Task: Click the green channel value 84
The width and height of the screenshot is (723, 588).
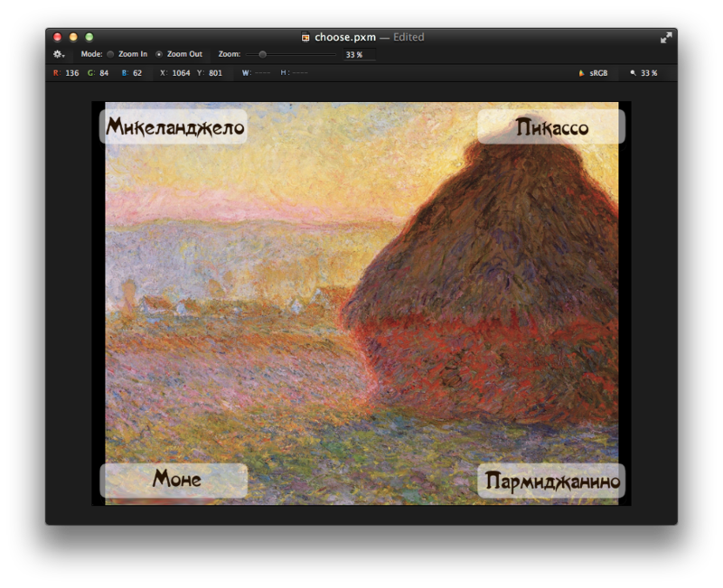Action: point(104,73)
